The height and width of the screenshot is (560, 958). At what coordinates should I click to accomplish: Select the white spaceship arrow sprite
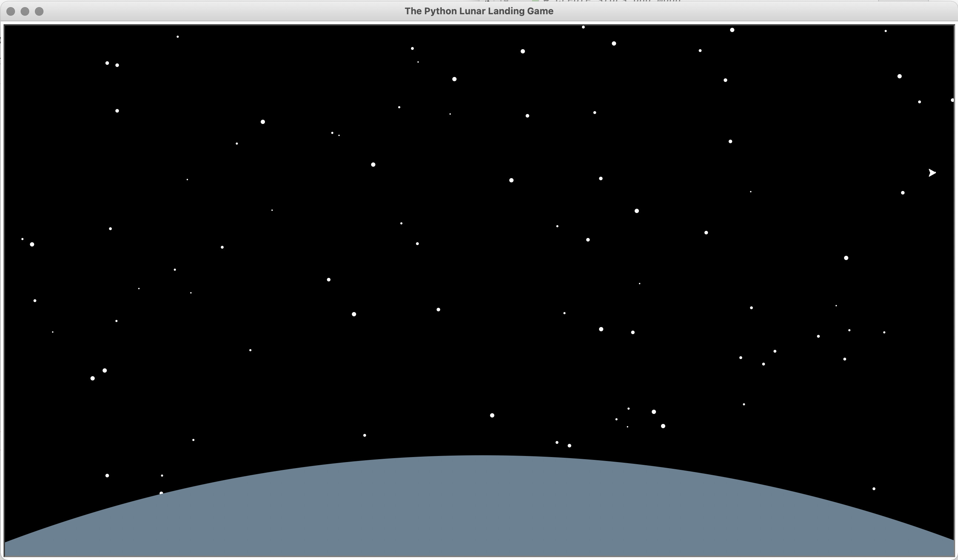[932, 173]
